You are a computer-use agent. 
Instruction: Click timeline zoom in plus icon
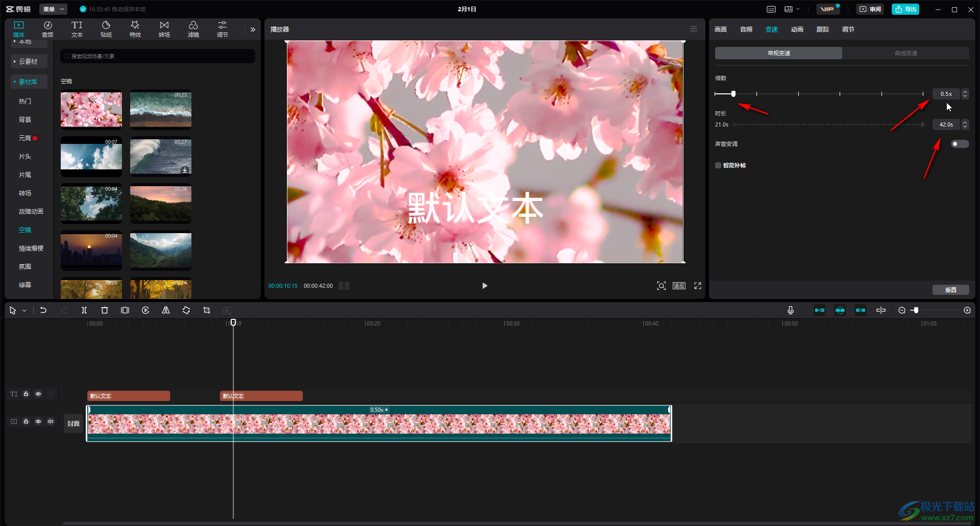[x=967, y=310]
